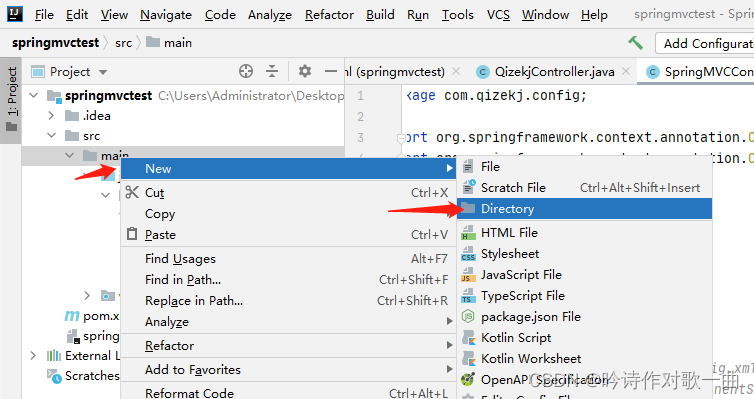The image size is (754, 399).
Task: Click springmvctest breadcrumb in navigation bar
Action: click(x=55, y=43)
